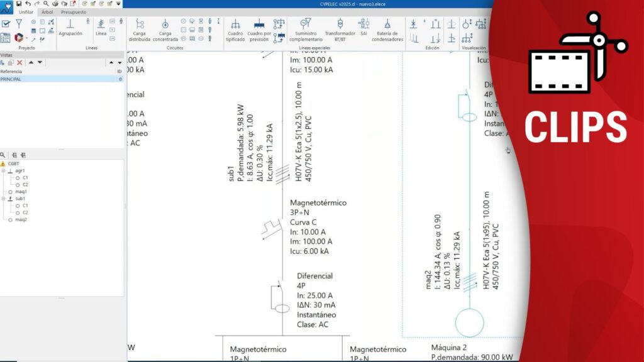
Task: Insert a Carga concentrada circuit
Action: [x=165, y=29]
